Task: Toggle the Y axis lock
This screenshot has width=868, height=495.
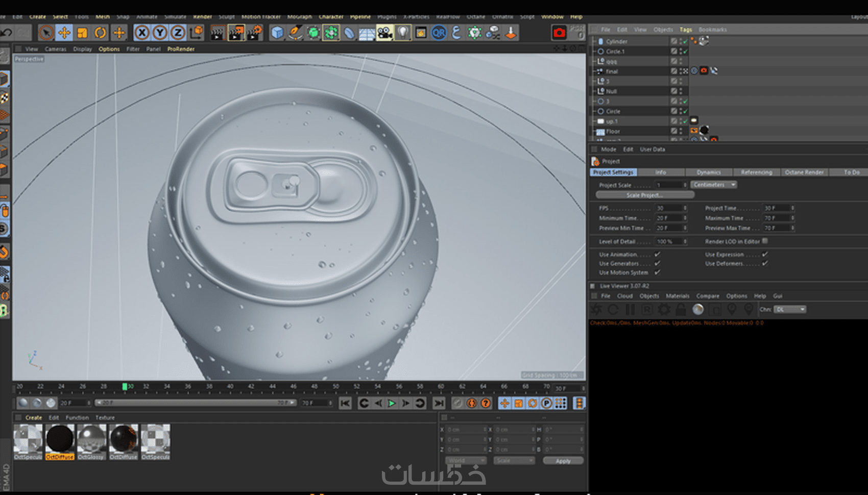Action: (160, 33)
